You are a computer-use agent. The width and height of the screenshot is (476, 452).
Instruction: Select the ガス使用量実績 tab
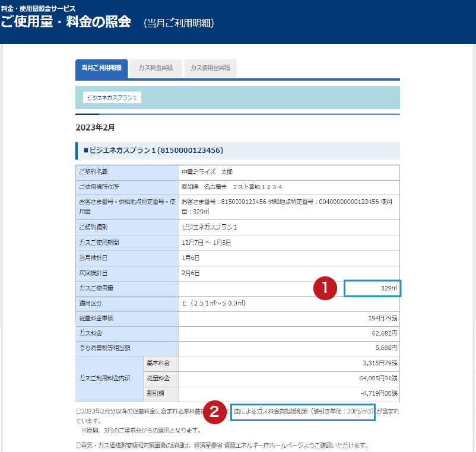point(210,68)
